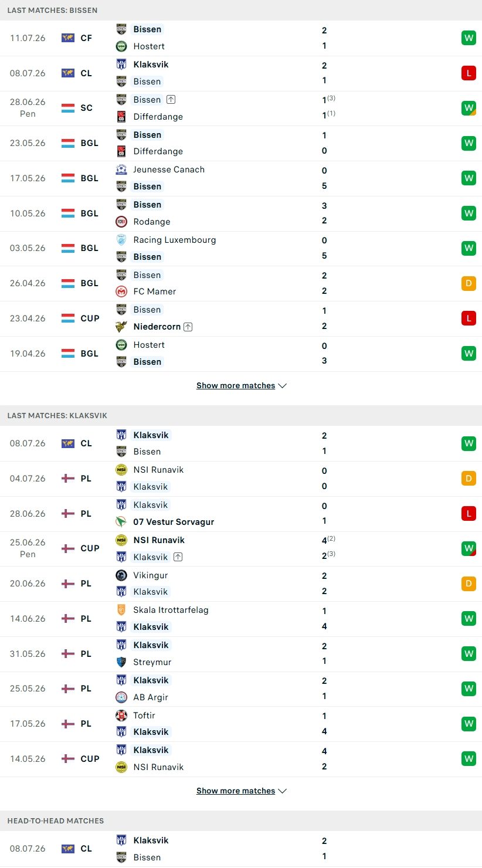Click the Skala Itrottarfelag orange crest

tap(121, 610)
